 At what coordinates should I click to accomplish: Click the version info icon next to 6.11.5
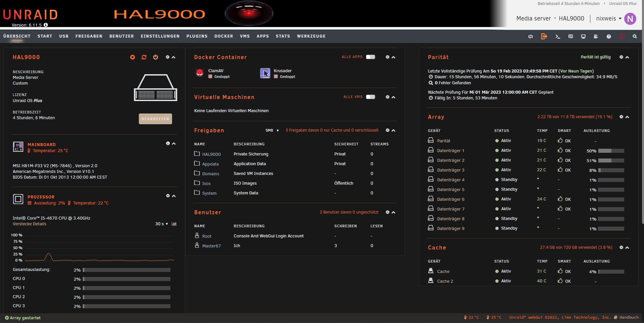click(46, 25)
